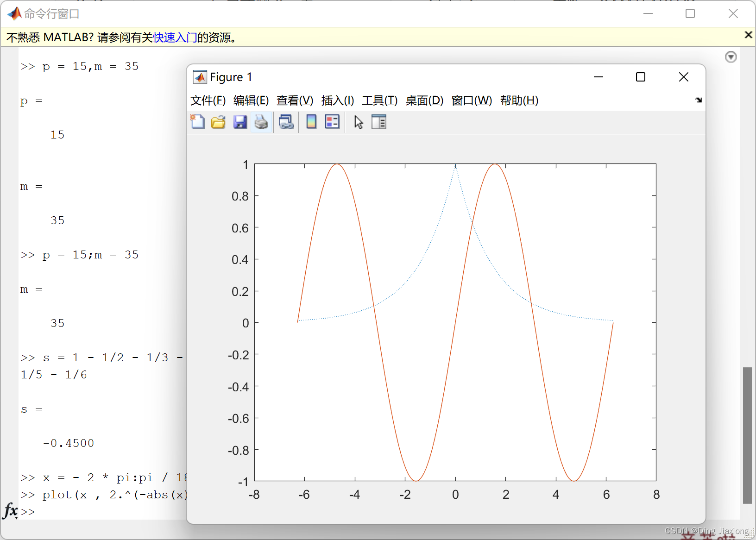This screenshot has height=540, width=756.
Task: Open the 桌面(D) menu
Action: pos(424,100)
